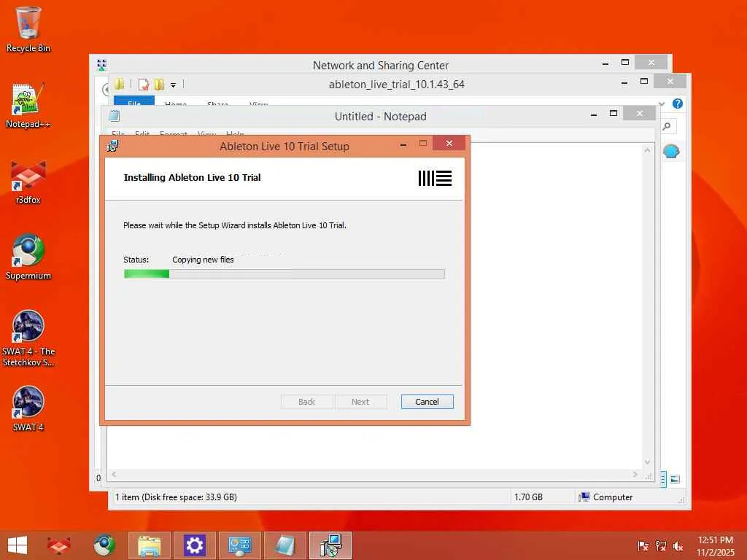Click the back arrow in Network and Sharing Center
747x560 pixels.
tap(105, 89)
